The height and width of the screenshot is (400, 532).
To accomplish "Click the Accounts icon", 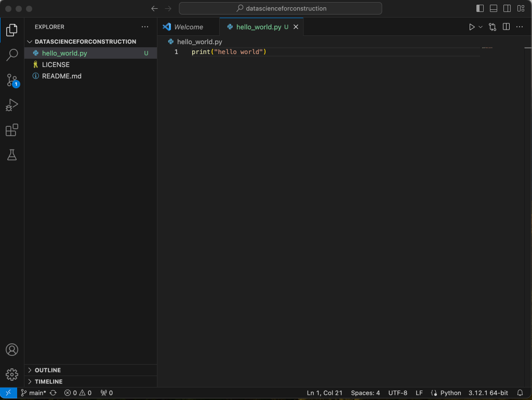I will click(12, 350).
